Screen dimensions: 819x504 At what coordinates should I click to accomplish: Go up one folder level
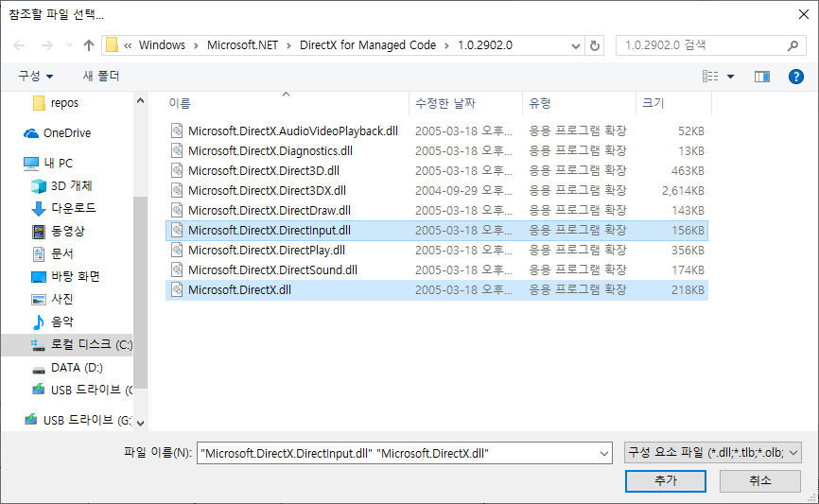(89, 45)
